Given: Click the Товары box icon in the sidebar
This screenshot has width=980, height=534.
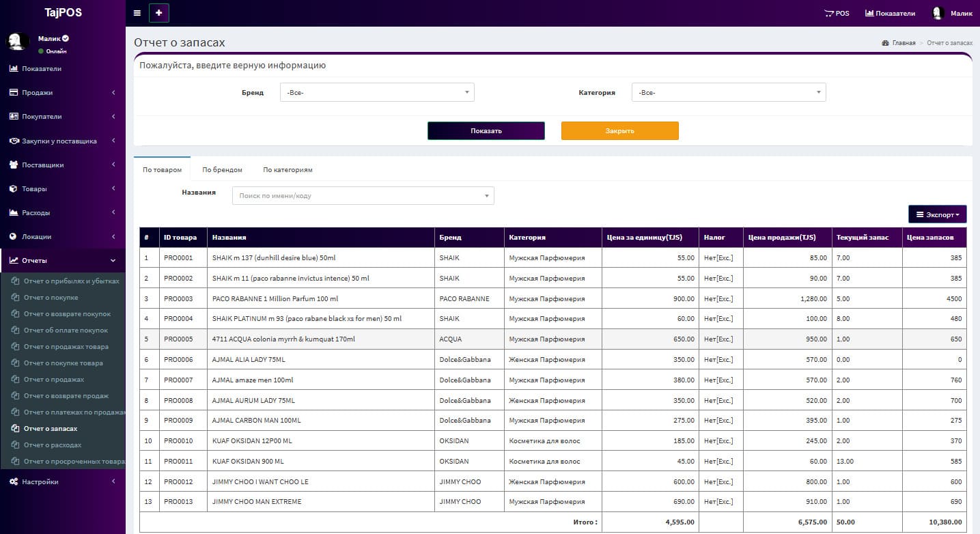Looking at the screenshot, I should (14, 188).
